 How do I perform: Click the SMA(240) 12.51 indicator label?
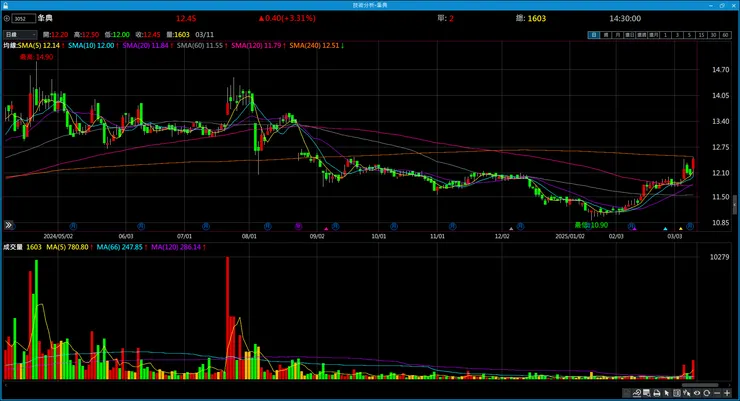coord(315,45)
